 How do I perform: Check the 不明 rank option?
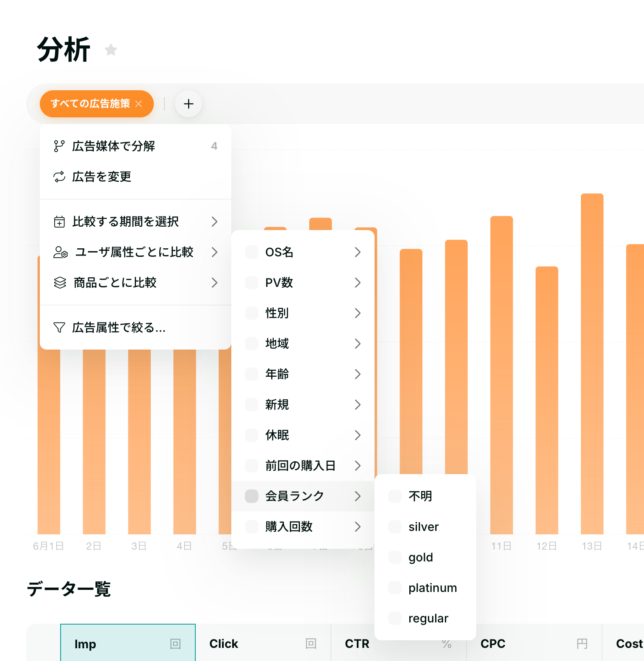(x=395, y=496)
